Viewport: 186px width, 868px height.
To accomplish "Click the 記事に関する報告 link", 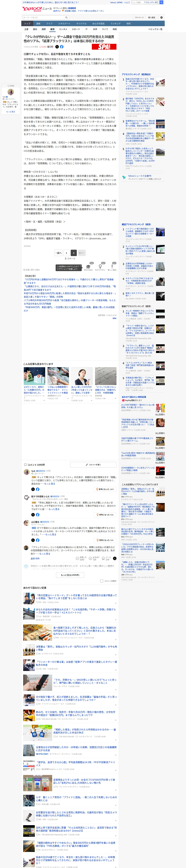I will coord(32,270).
